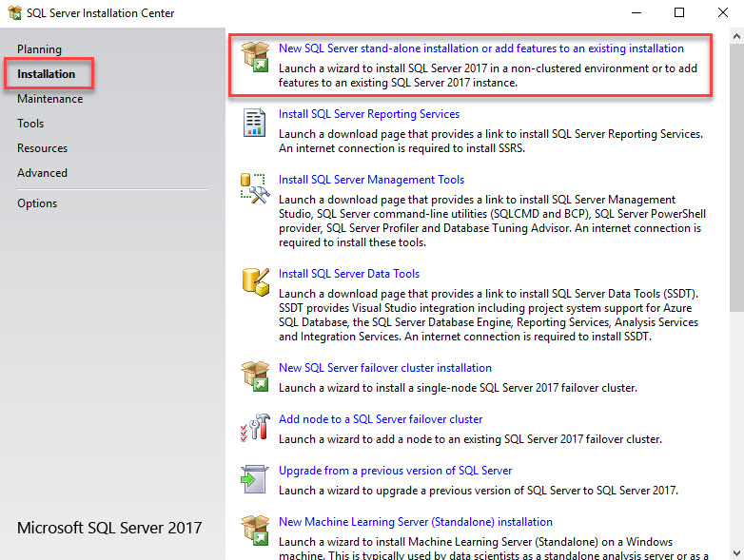Close the SQL Server Installation Center
The image size is (744, 560).
[x=723, y=12]
